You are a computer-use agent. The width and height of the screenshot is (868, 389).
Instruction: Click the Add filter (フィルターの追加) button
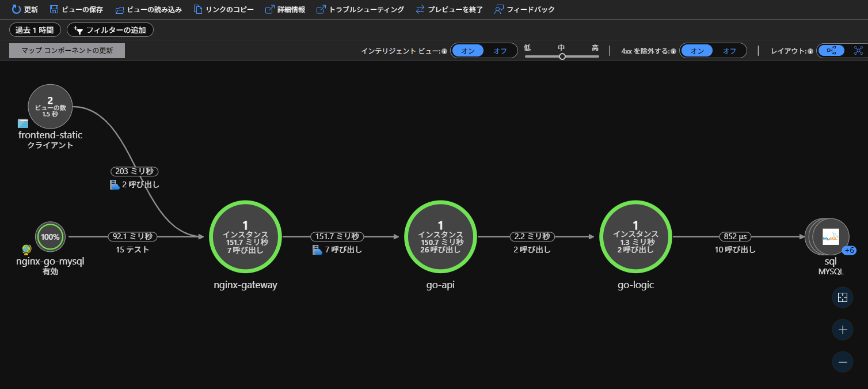pyautogui.click(x=110, y=29)
